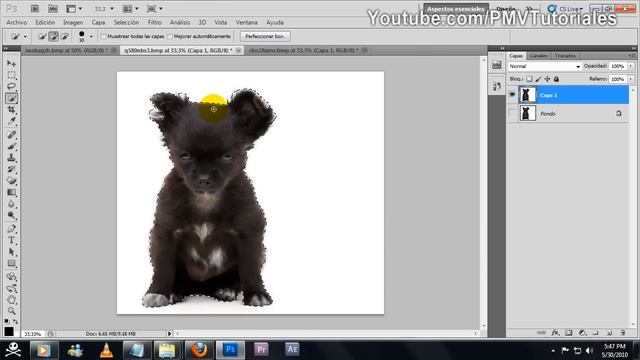Select the Spot Healing Brush tool

[x=11, y=135]
